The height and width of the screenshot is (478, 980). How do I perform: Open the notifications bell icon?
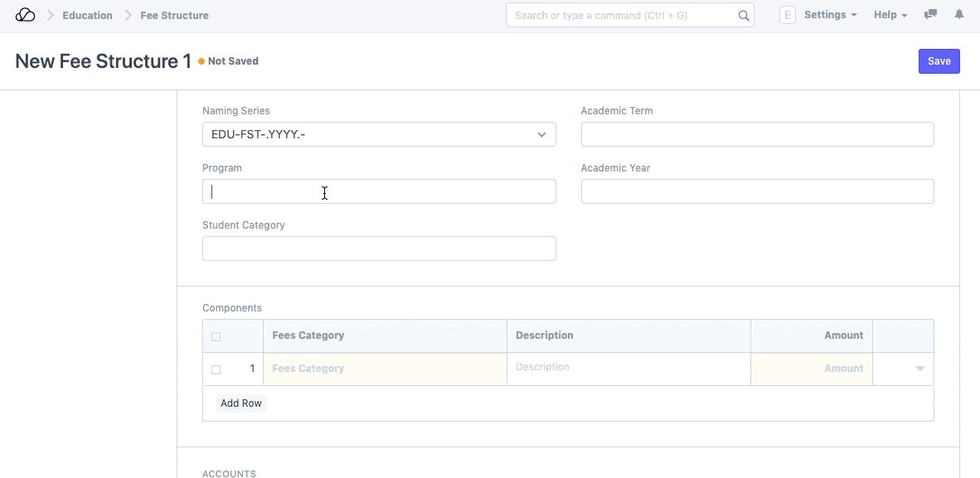(959, 15)
